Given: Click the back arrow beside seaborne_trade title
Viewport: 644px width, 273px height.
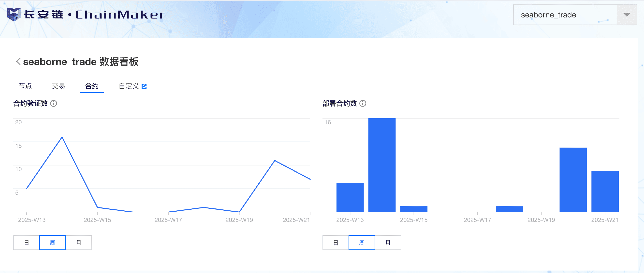Looking at the screenshot, I should pyautogui.click(x=18, y=61).
